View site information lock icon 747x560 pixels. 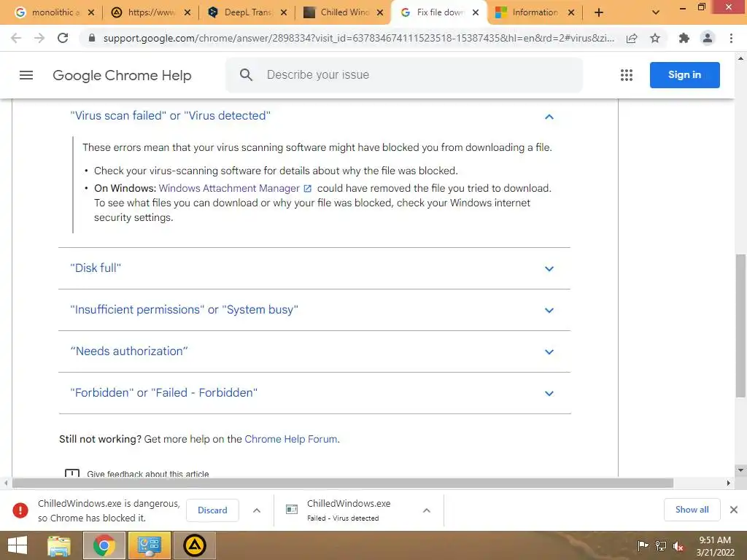(x=92, y=38)
